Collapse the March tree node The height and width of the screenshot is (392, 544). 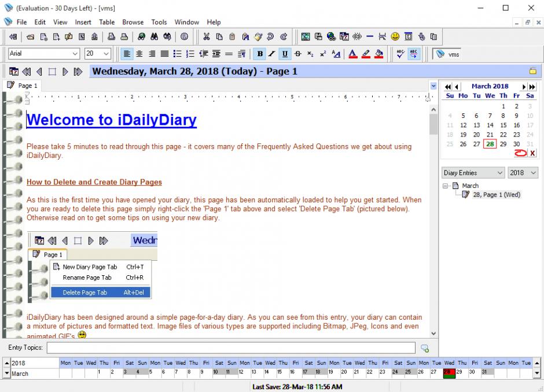point(446,186)
